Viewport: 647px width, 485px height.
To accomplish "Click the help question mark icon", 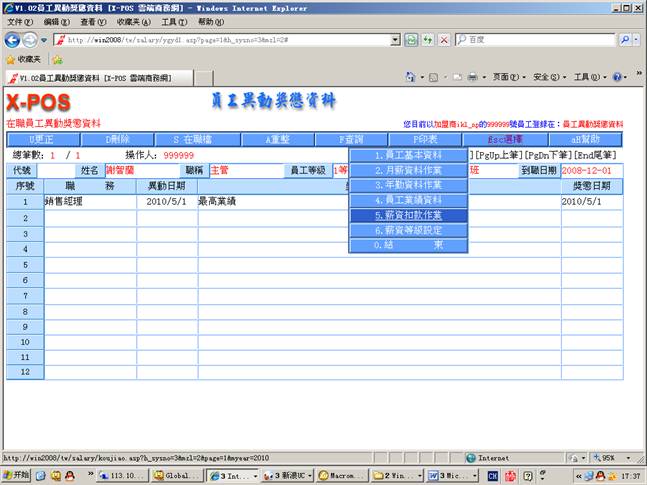I will pos(617,77).
